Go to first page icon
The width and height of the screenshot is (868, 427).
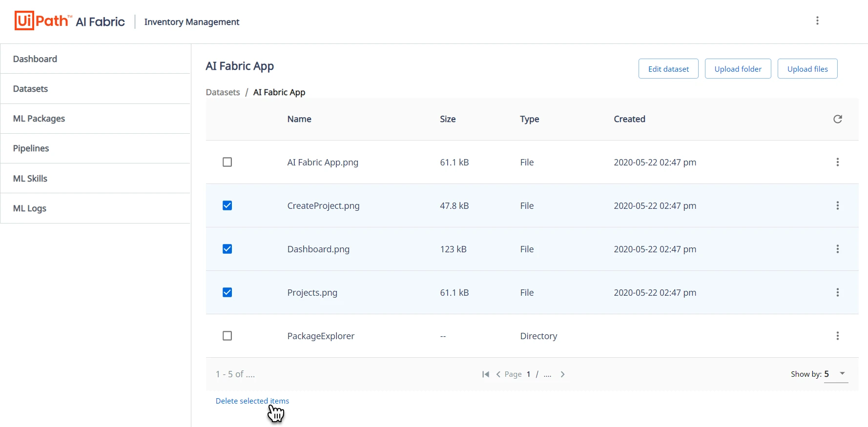(x=485, y=374)
